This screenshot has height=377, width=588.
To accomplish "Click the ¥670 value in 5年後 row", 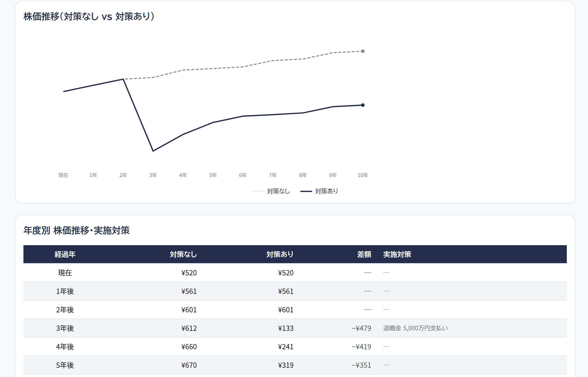I will [x=189, y=365].
